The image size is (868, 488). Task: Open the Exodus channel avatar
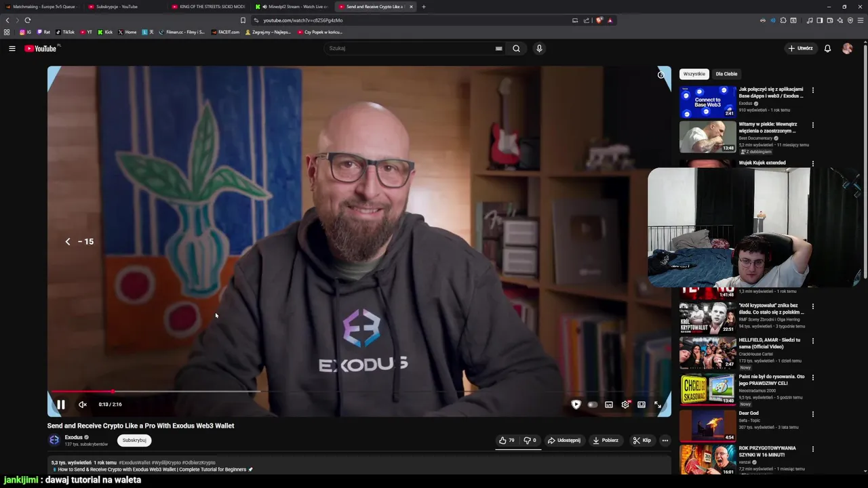pyautogui.click(x=54, y=440)
